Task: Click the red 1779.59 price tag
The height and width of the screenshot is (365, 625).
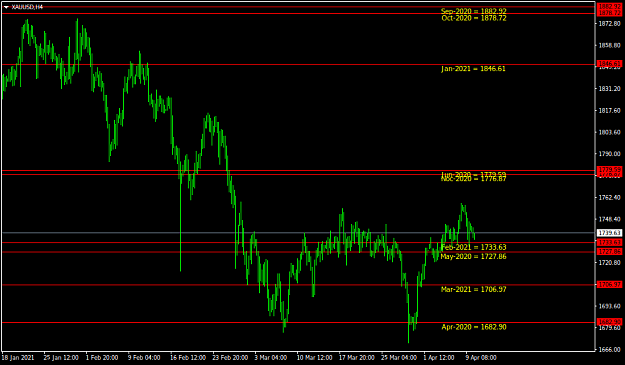Action: pos(609,170)
